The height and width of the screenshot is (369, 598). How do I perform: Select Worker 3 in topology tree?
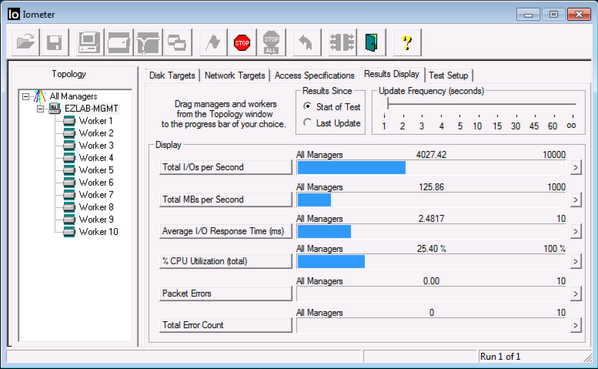click(x=96, y=145)
